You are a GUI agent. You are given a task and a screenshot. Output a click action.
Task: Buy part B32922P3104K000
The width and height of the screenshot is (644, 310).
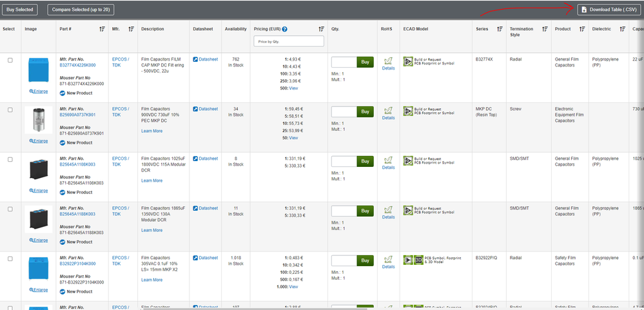pos(365,261)
